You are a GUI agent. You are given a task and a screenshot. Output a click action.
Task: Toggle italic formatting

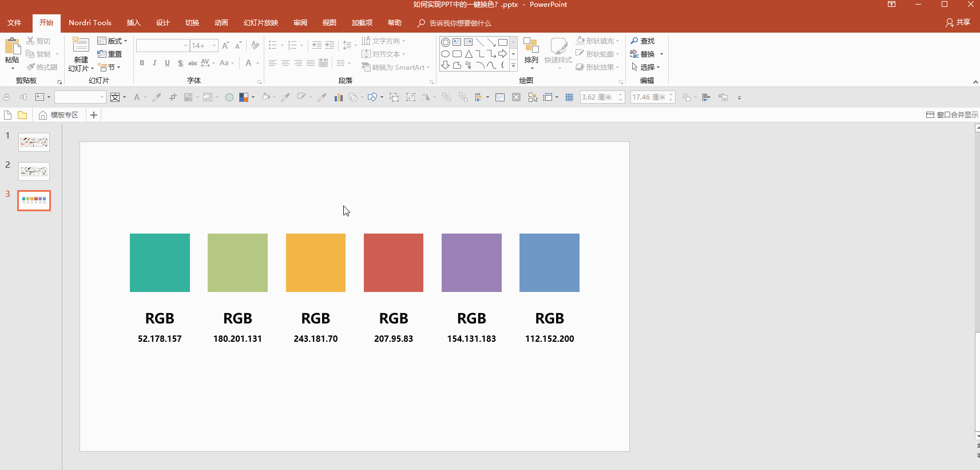click(x=154, y=63)
